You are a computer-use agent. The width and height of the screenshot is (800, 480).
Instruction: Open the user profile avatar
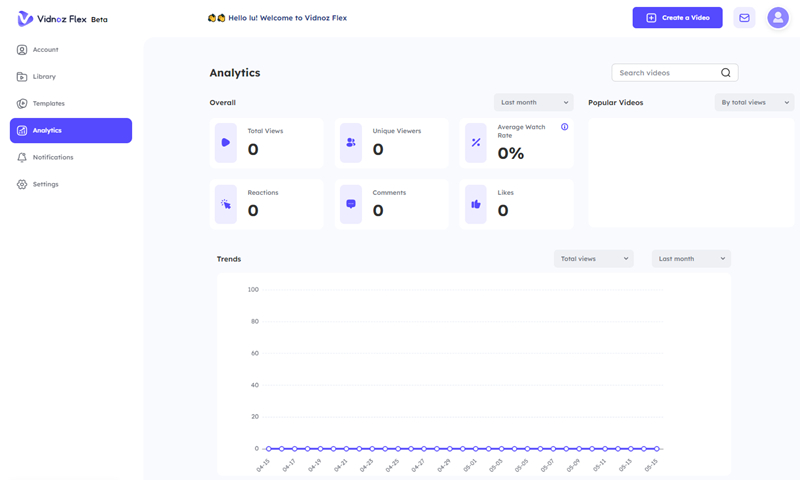click(x=778, y=18)
